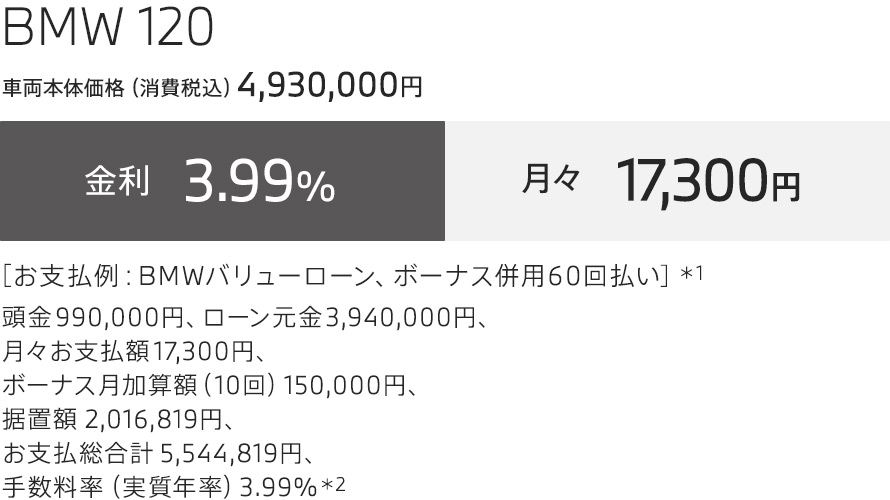The image size is (890, 500).
Task: Click the ボーナス月加算額 (10回) label
Action: [x=141, y=384]
